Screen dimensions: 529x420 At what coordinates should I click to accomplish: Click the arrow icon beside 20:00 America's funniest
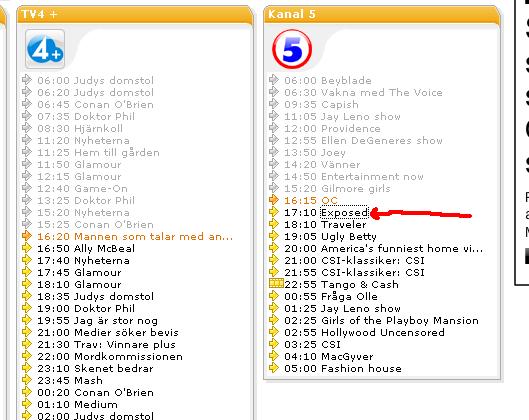(274, 248)
